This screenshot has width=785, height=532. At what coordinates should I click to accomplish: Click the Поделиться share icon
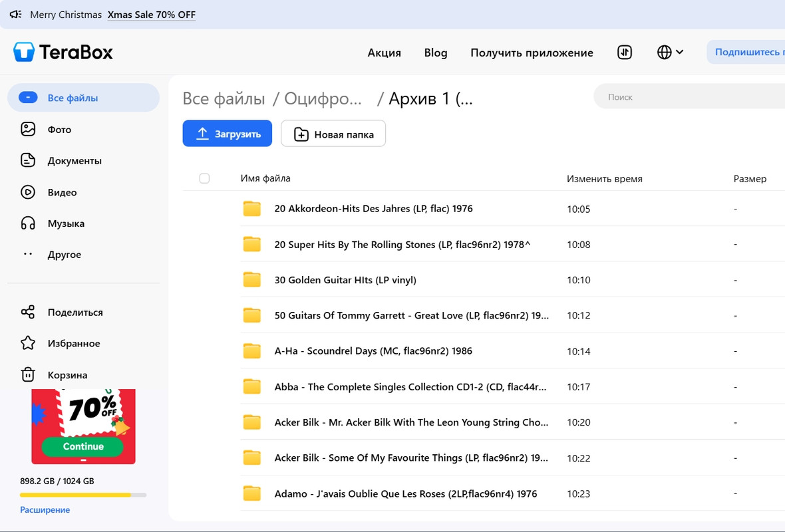click(28, 313)
